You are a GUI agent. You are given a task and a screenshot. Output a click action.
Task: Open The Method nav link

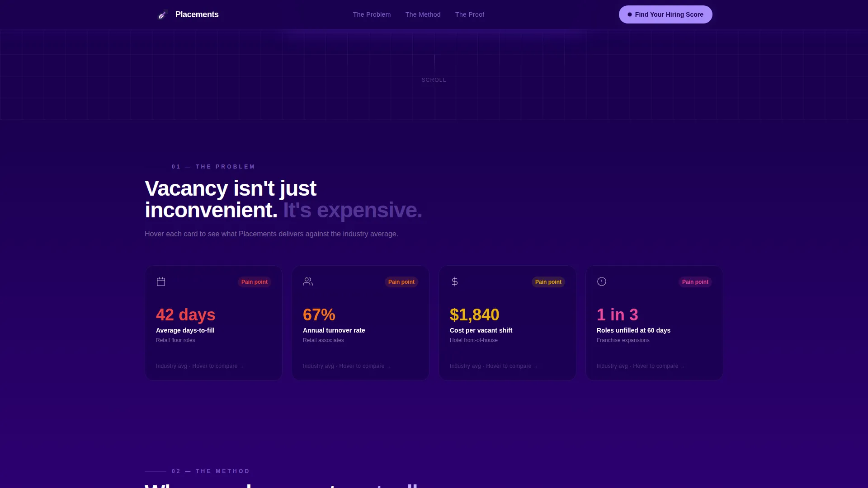coord(423,14)
